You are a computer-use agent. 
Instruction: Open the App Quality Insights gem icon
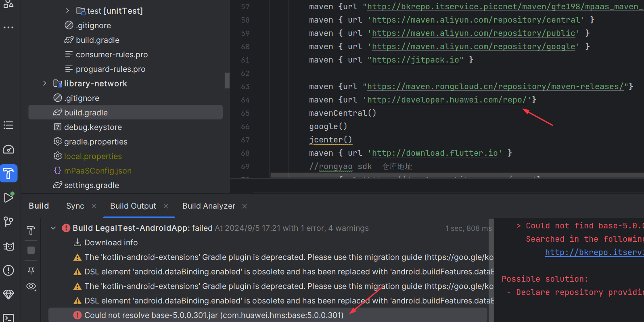pyautogui.click(x=8, y=295)
